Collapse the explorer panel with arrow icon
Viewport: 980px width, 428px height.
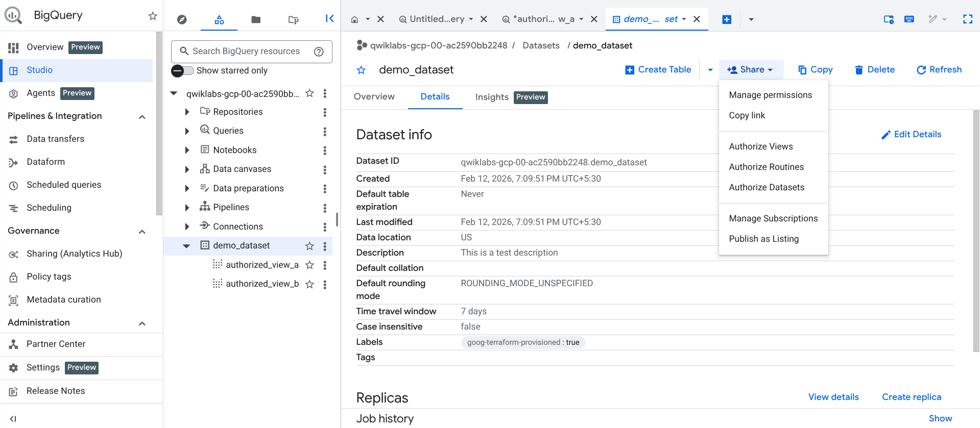coord(329,19)
